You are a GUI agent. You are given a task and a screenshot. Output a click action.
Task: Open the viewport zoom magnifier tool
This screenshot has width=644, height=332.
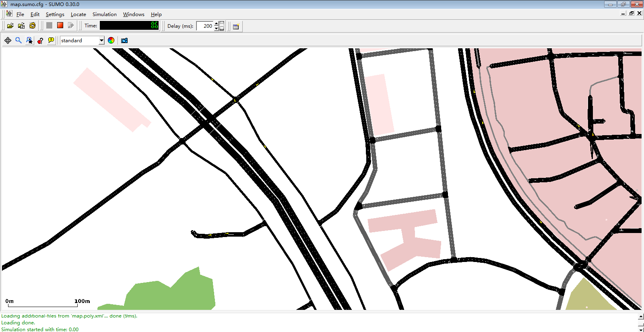[x=19, y=40]
